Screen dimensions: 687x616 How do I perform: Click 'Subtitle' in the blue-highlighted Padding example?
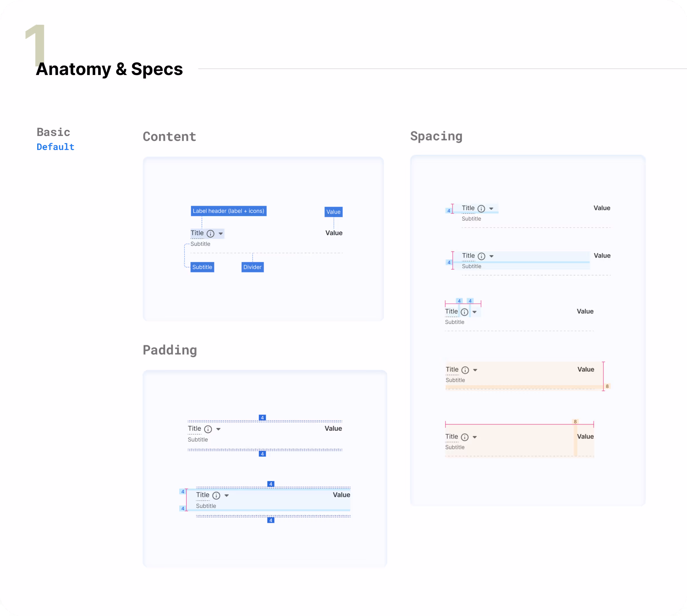pyautogui.click(x=206, y=506)
